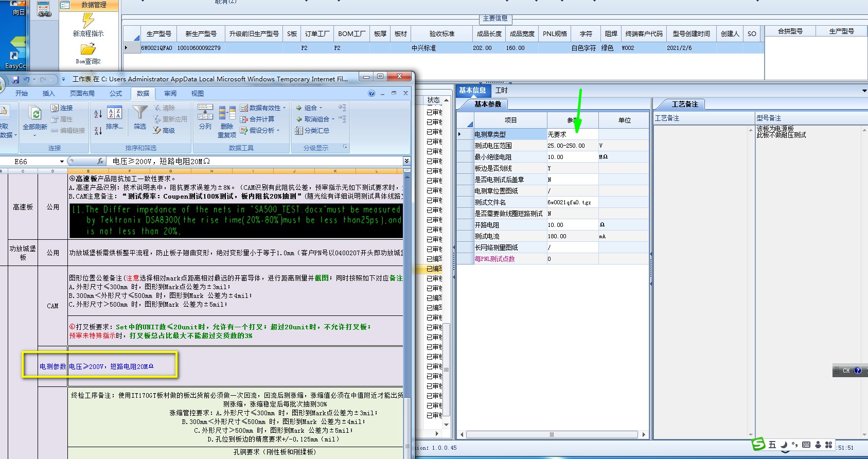
Task: Expand the formula bar with the chevron
Action: click(406, 161)
